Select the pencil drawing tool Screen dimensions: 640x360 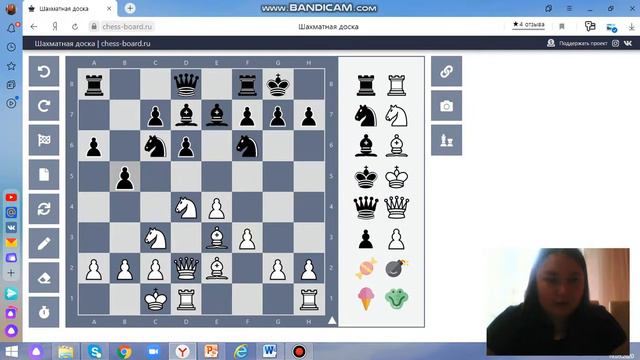pyautogui.click(x=44, y=243)
